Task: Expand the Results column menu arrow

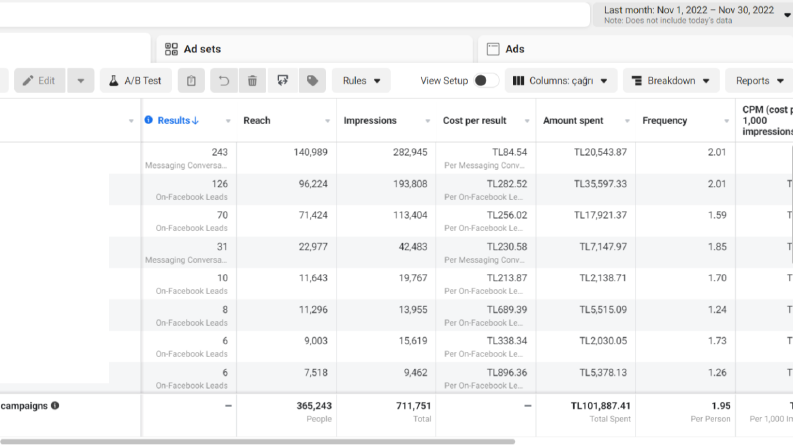Action: 228,121
